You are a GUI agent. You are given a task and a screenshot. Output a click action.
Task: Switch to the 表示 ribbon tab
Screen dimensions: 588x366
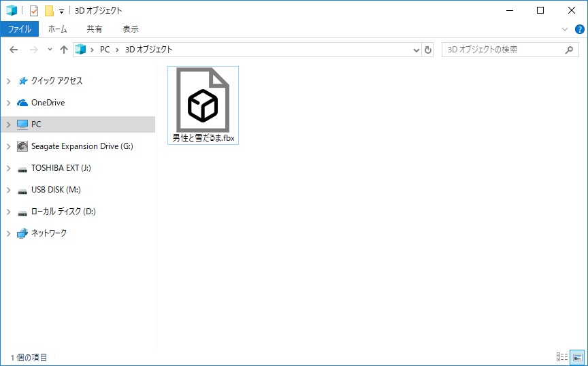pyautogui.click(x=131, y=29)
